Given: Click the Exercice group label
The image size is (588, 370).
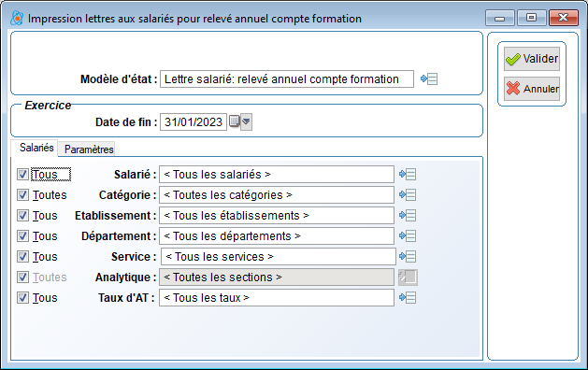Looking at the screenshot, I should click(x=48, y=106).
